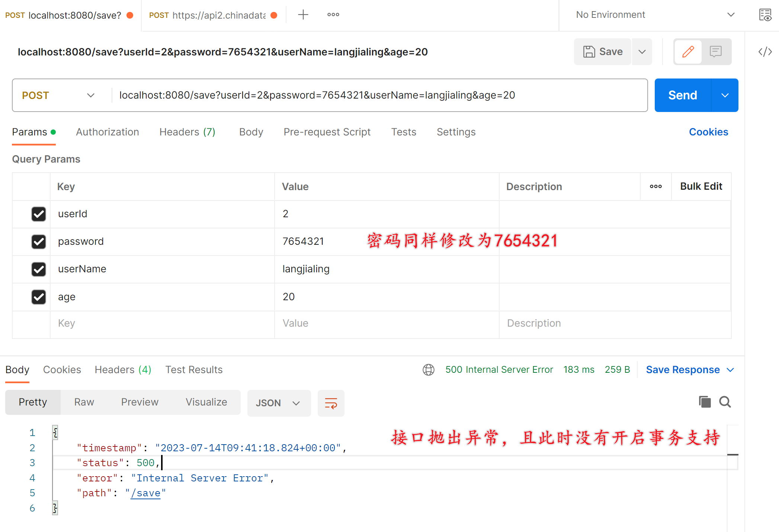Switch to Raw response view
Viewport: 779px width, 532px height.
point(84,402)
